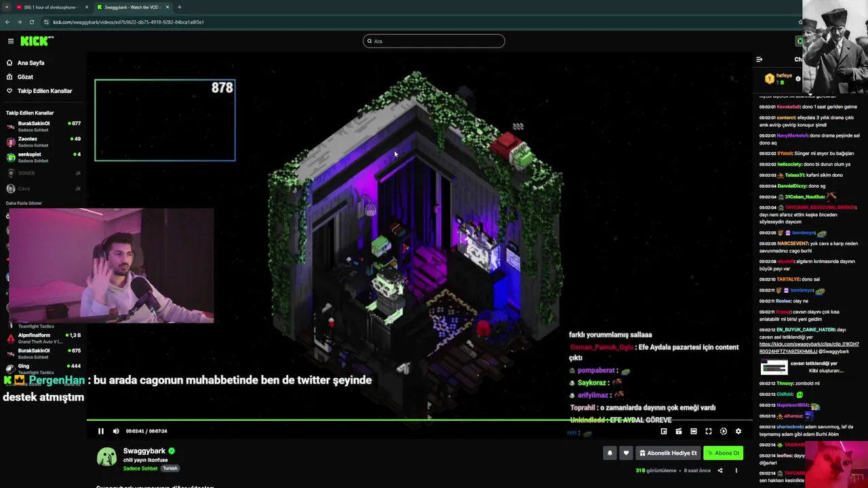Reload the current page
This screenshot has width=868, height=488.
32,22
